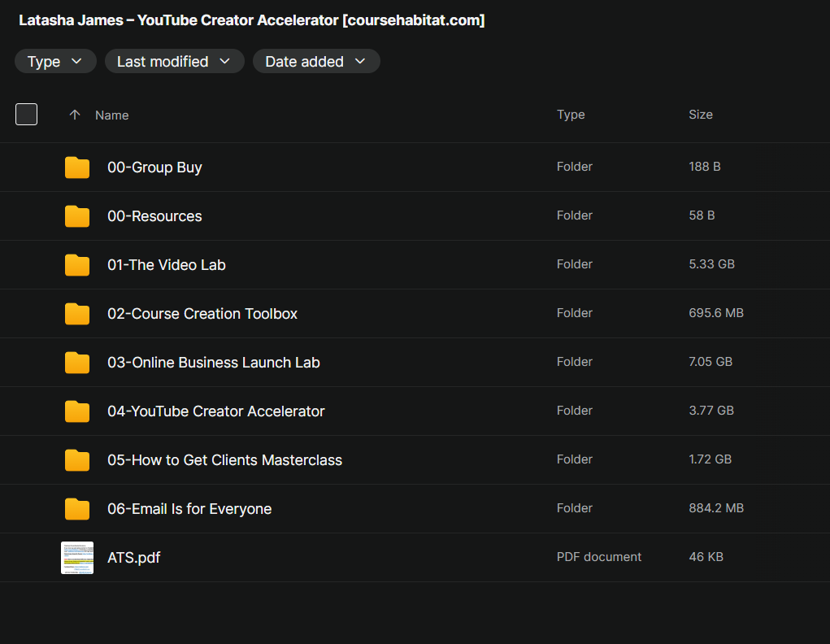Image resolution: width=830 pixels, height=644 pixels.
Task: Click the 06-Email Is for Everyone folder icon
Action: point(77,508)
